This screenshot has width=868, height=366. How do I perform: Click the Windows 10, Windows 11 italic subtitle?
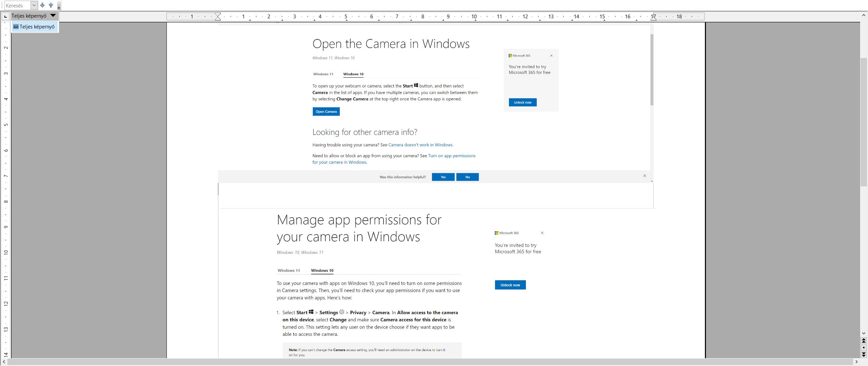click(300, 252)
